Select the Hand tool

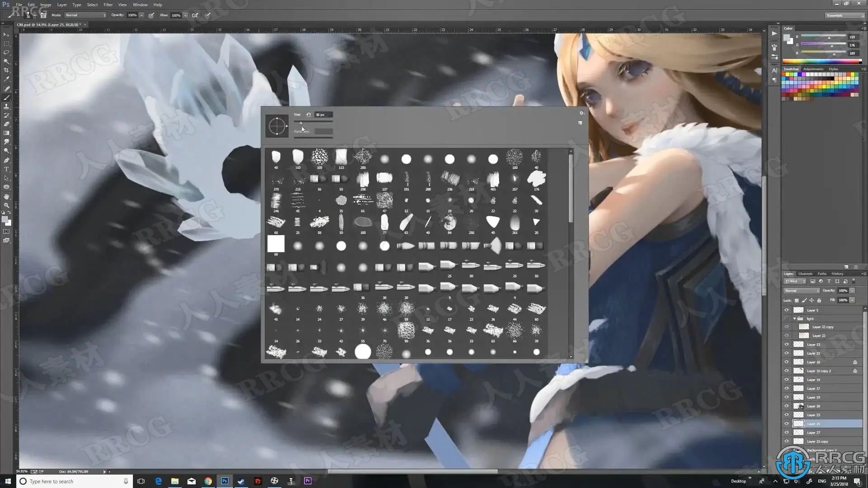click(6, 196)
